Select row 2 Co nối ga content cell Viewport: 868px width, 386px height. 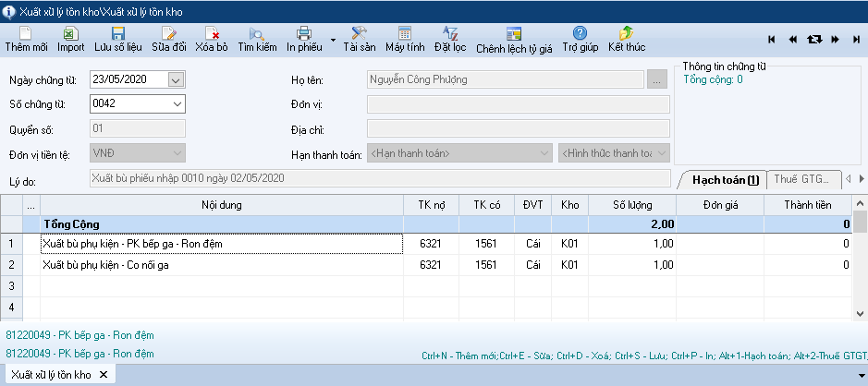pos(222,265)
